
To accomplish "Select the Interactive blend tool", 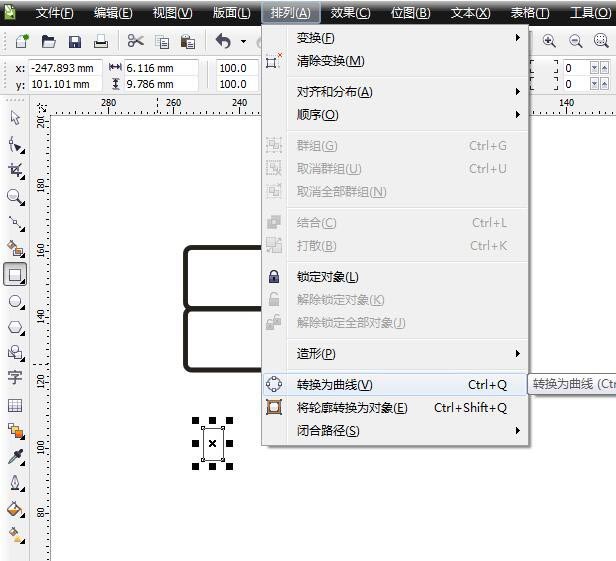I will tap(16, 431).
